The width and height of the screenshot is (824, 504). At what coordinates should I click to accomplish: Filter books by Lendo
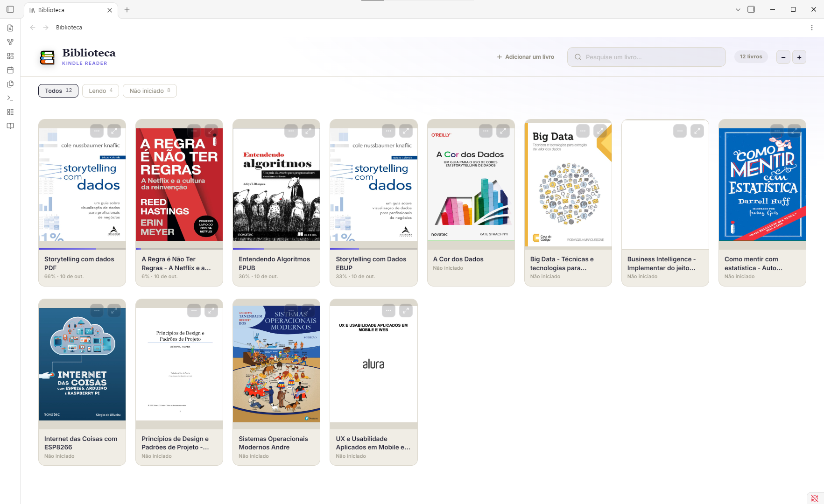(x=100, y=91)
